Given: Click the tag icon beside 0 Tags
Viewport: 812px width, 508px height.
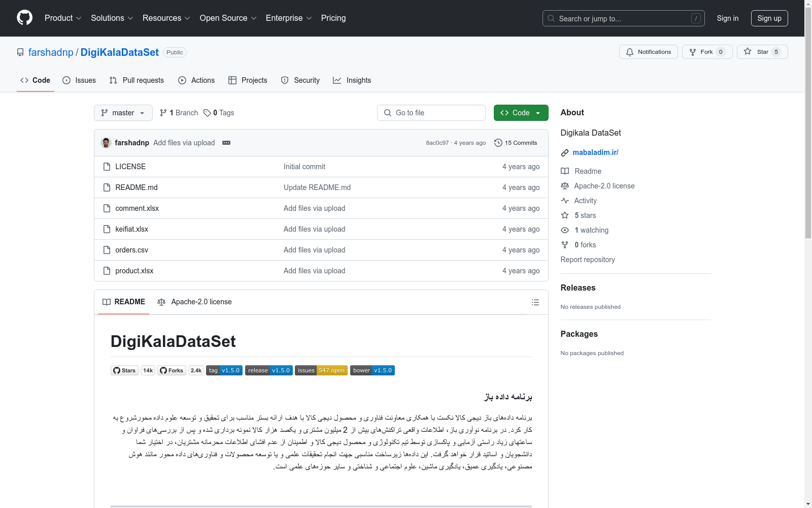Looking at the screenshot, I should click(x=207, y=113).
